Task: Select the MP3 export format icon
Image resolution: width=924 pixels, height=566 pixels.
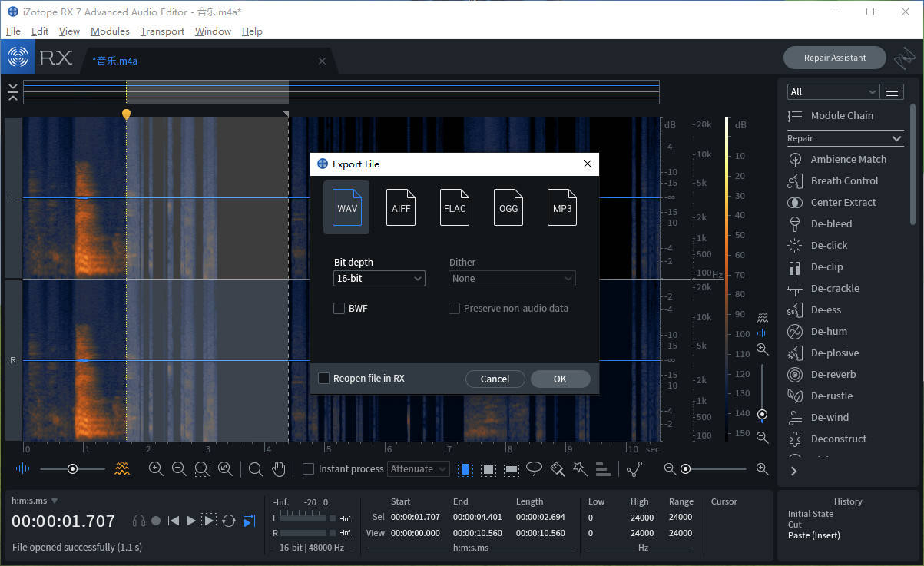Action: pos(562,207)
